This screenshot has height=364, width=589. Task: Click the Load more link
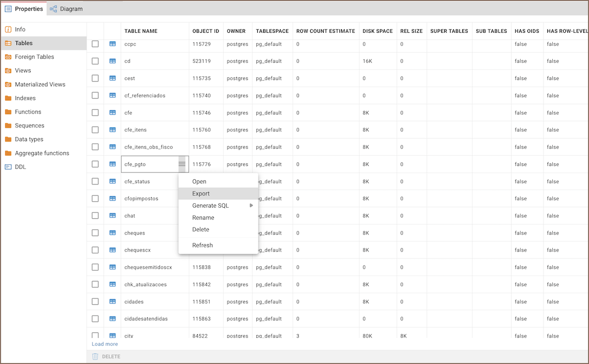pyautogui.click(x=105, y=344)
